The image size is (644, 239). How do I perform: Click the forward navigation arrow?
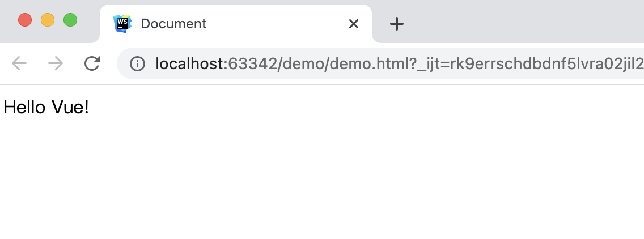point(56,63)
